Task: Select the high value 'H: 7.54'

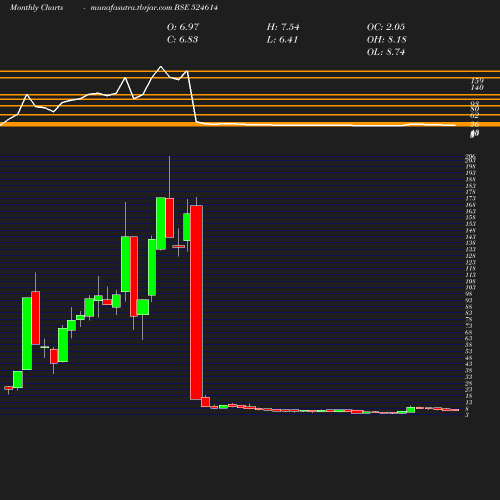Action: tap(283, 27)
